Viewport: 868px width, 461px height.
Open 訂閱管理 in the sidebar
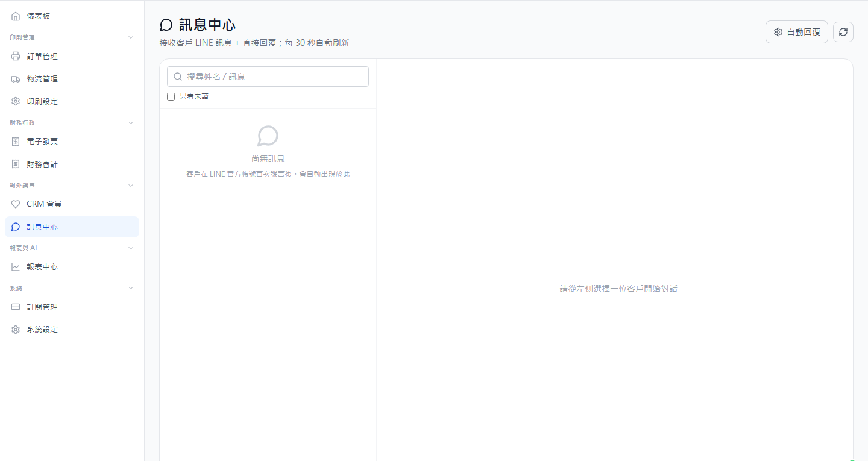pos(72,307)
